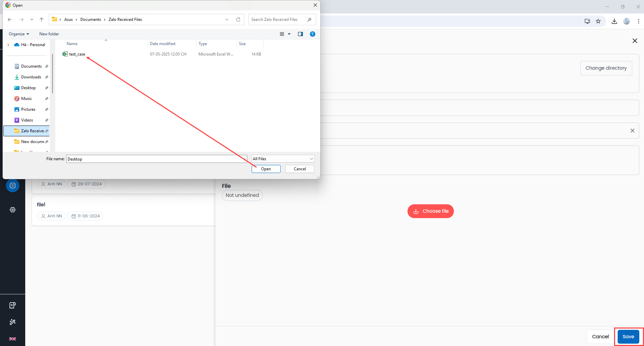Switch language via UK flag icon
This screenshot has width=644, height=346.
click(12, 339)
